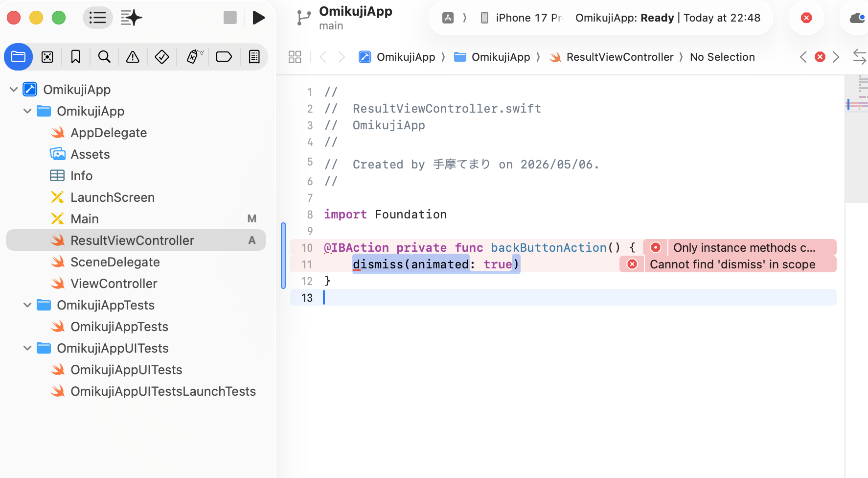Click the @IBAction attribute

[356, 247]
